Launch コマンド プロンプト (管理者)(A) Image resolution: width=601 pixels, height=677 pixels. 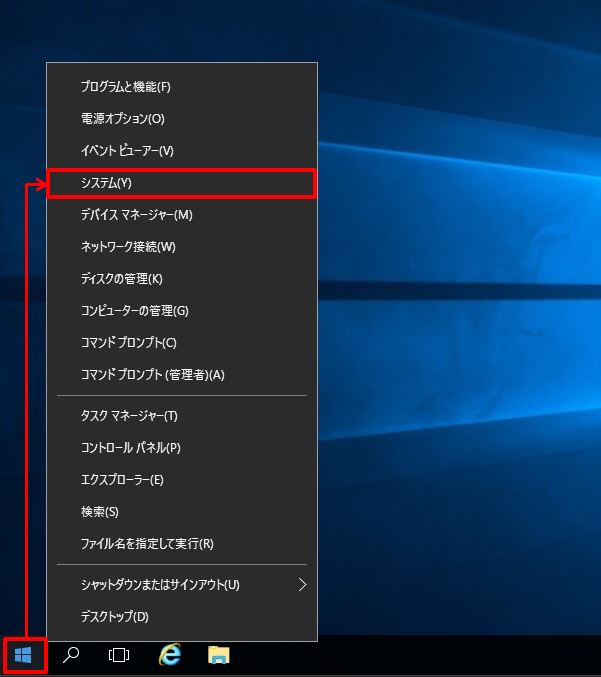[182, 374]
